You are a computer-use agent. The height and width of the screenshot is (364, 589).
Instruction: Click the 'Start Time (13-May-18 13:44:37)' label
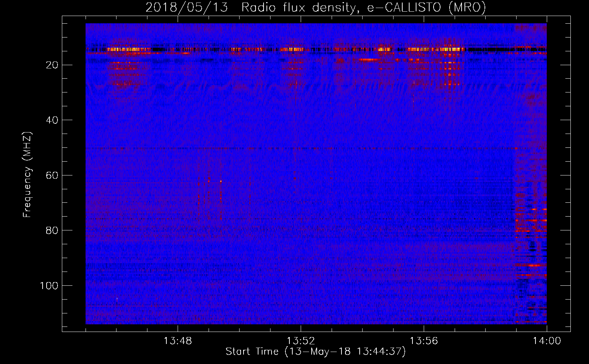[x=316, y=352]
